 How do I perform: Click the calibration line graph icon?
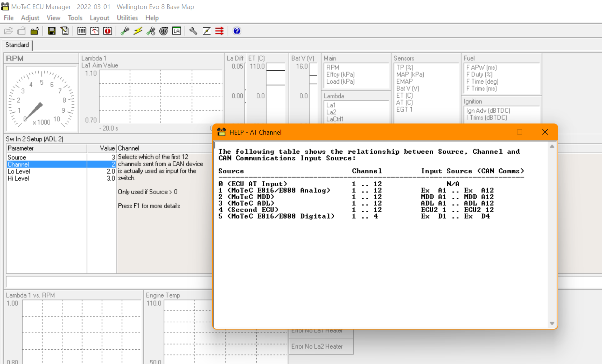[x=206, y=31]
